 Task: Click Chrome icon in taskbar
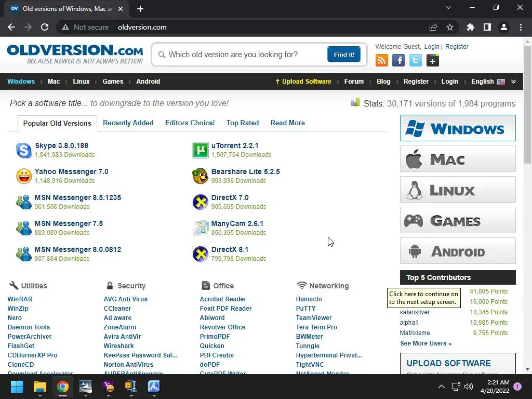tap(63, 387)
